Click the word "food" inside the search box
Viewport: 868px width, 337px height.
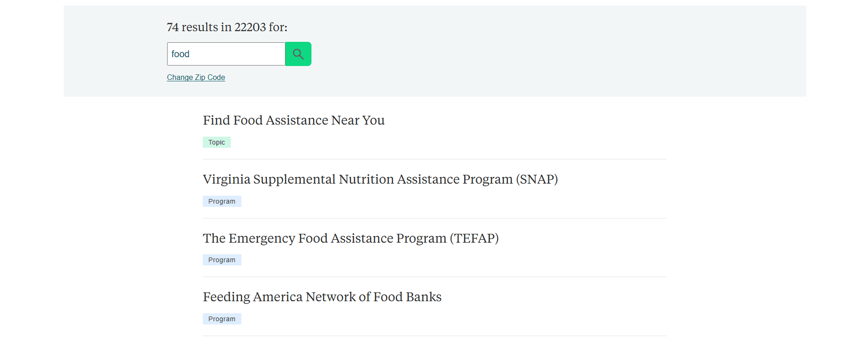point(181,54)
